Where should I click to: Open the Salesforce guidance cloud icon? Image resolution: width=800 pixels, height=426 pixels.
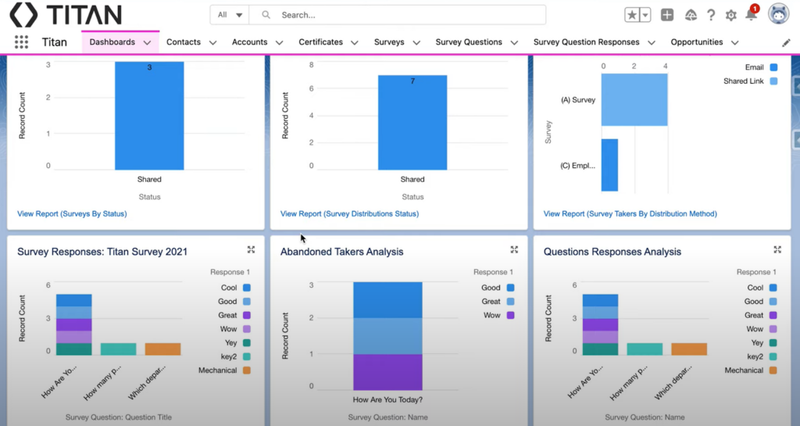691,15
